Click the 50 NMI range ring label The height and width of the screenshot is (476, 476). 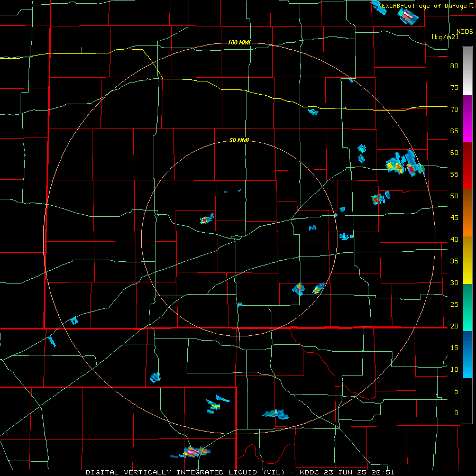tap(239, 140)
